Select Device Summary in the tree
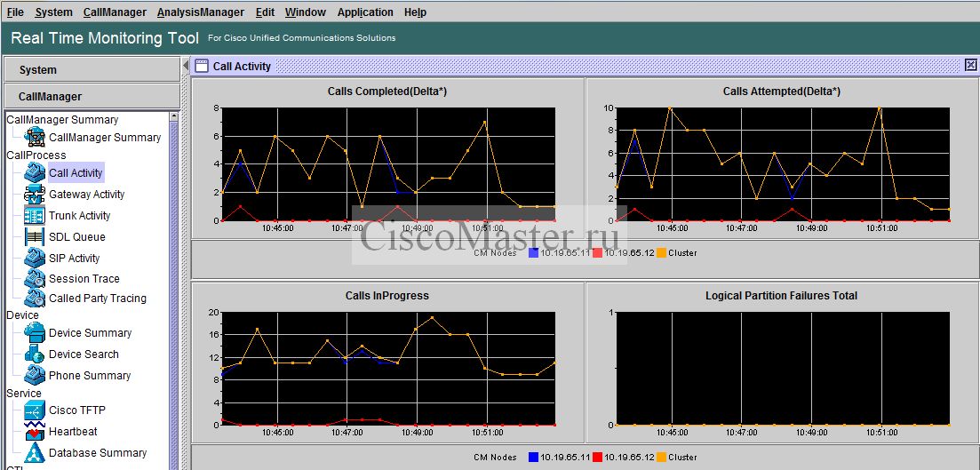980x470 pixels. pyautogui.click(x=90, y=333)
